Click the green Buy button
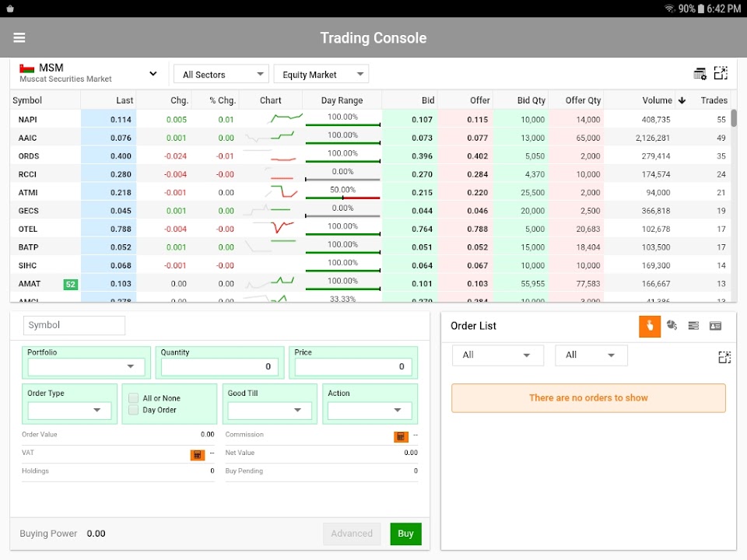The width and height of the screenshot is (747, 560). (x=405, y=534)
